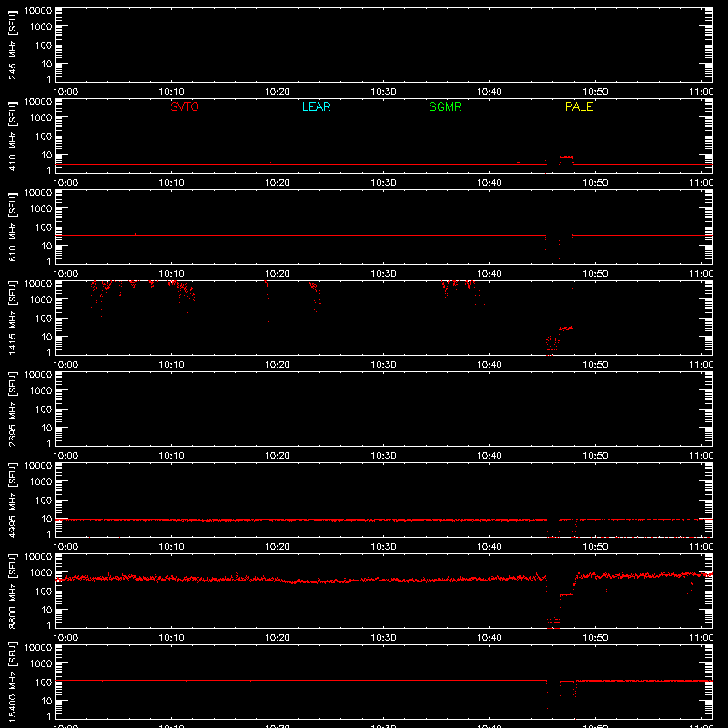Select the 15400 MHz [SFU] axis title
Screen dimensions: 728x728
12,682
